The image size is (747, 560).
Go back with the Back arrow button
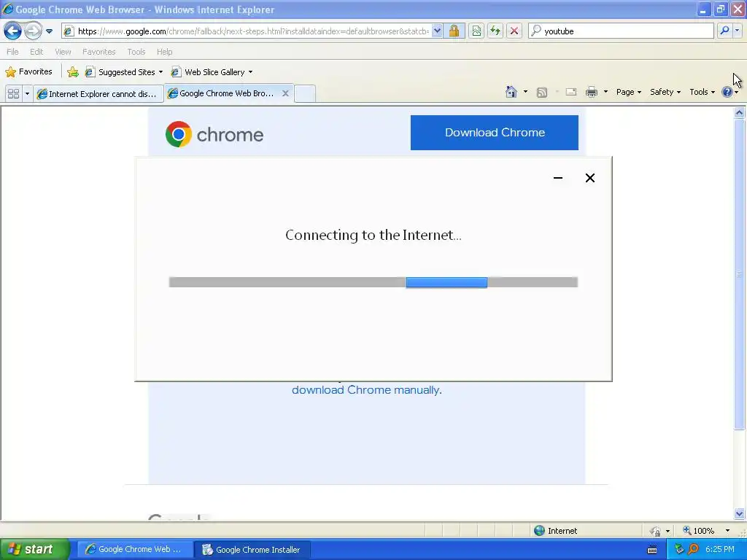click(12, 31)
